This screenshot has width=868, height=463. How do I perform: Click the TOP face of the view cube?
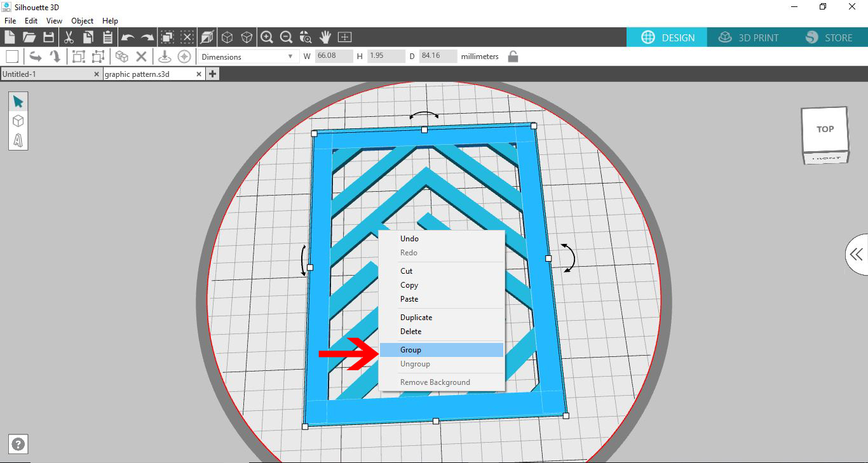[x=825, y=129]
